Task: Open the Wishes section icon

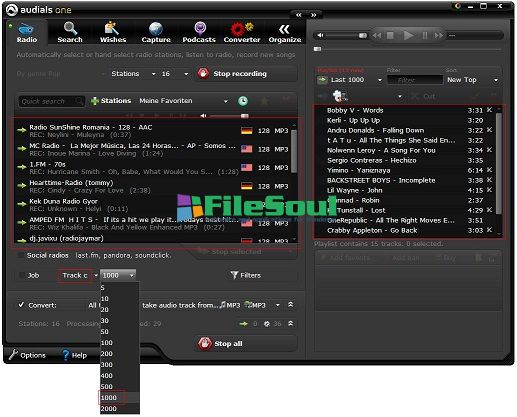Action: [112, 29]
